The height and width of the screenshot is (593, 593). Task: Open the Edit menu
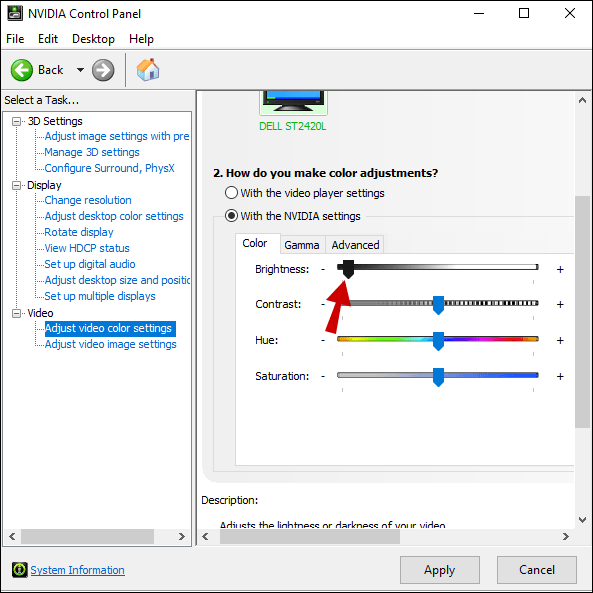point(48,39)
